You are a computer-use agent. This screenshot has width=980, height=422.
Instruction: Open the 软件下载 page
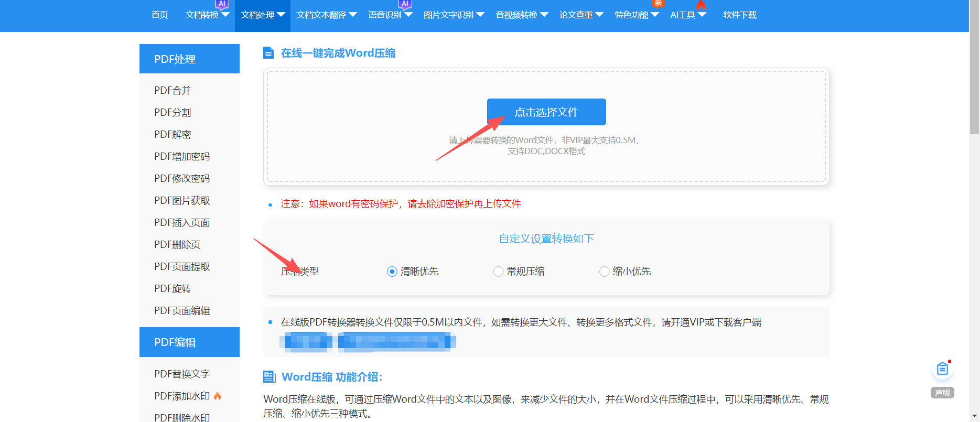tap(740, 15)
